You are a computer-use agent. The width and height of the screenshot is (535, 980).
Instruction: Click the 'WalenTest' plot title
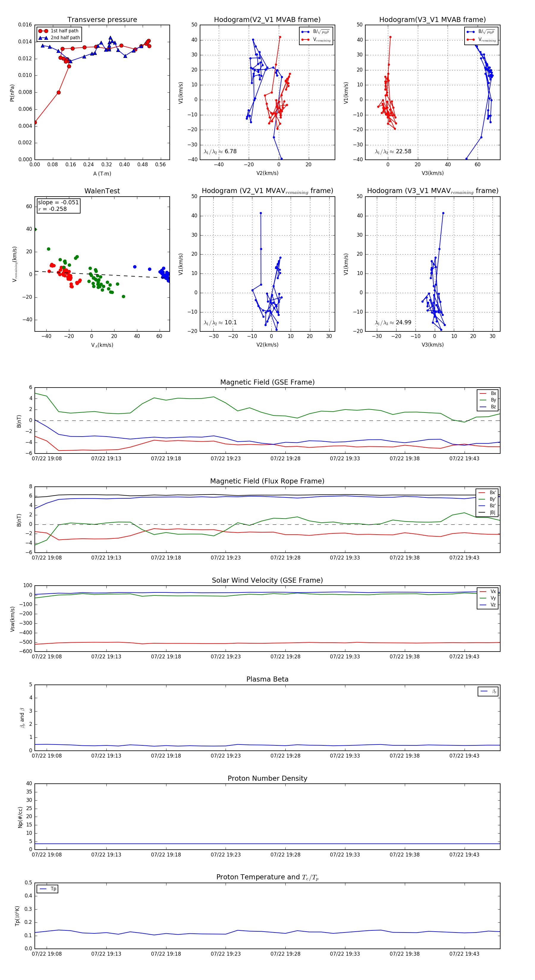coord(102,191)
